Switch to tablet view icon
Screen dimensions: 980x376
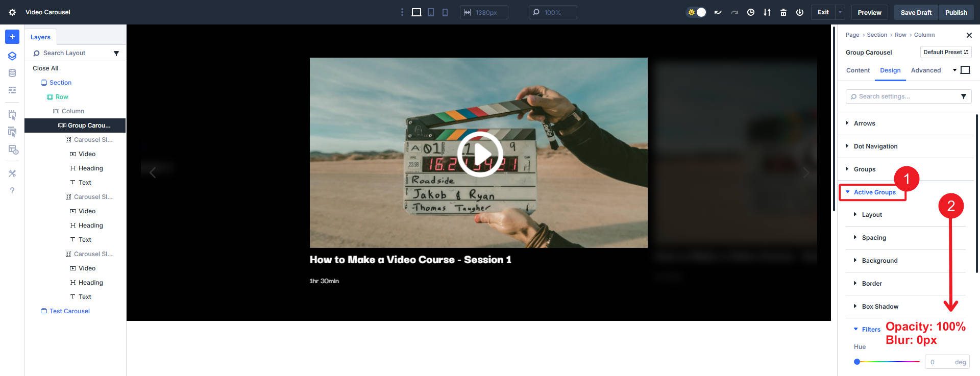431,12
